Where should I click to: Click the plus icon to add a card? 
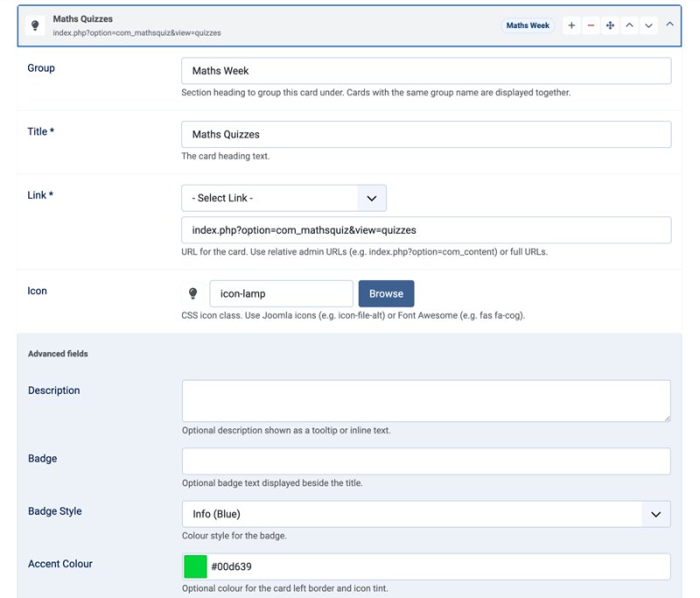pyautogui.click(x=571, y=25)
